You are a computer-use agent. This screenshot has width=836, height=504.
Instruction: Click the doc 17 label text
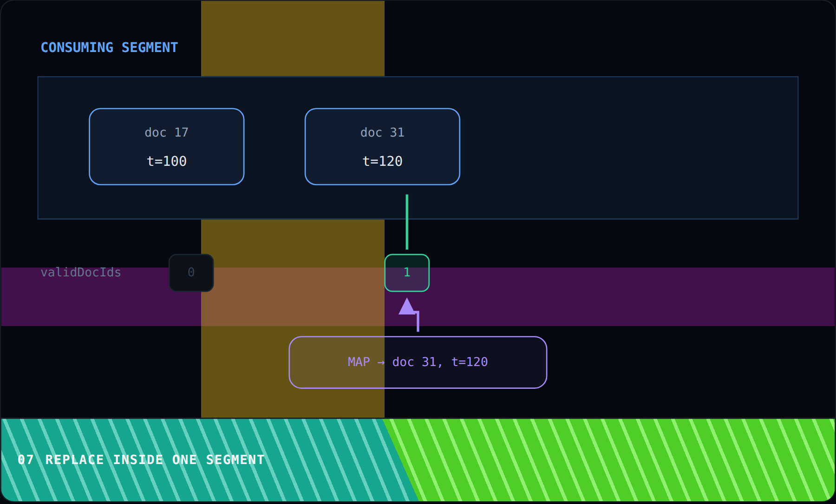166,132
